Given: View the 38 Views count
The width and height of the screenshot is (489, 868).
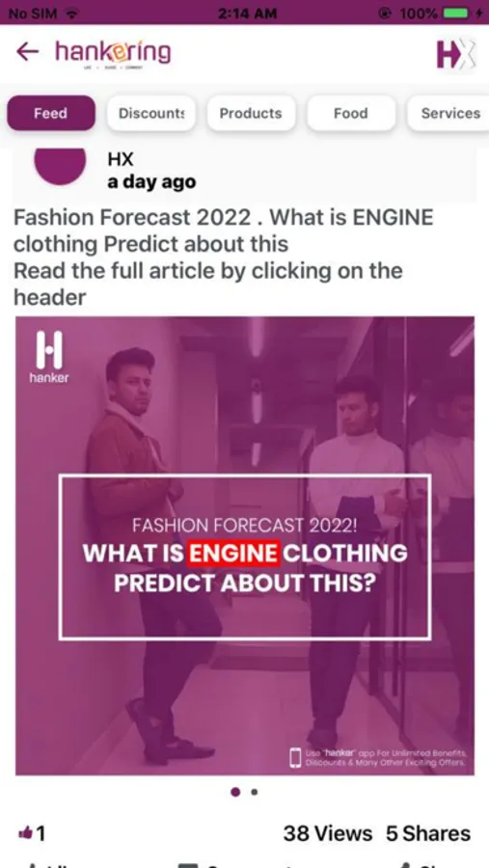Looking at the screenshot, I should coord(328,833).
